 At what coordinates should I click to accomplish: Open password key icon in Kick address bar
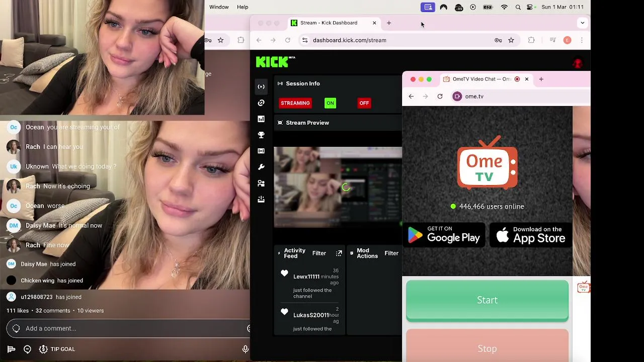coord(498,40)
